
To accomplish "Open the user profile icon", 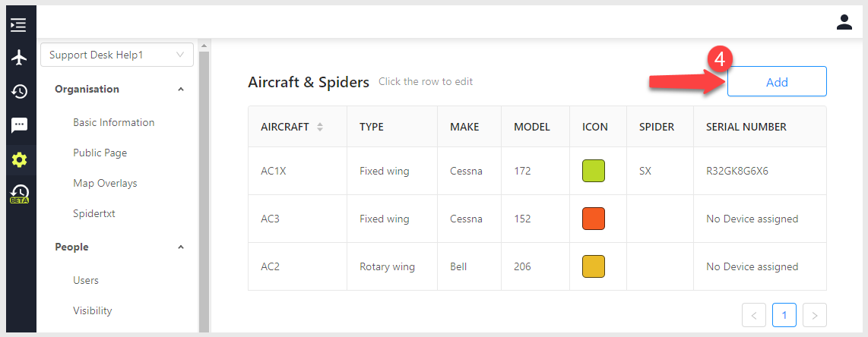I will [x=844, y=22].
